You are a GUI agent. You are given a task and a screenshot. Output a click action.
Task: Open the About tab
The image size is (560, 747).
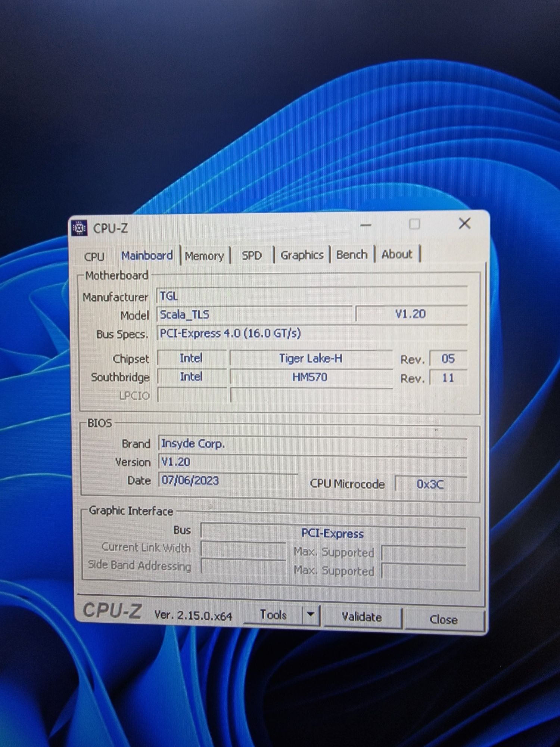pyautogui.click(x=397, y=254)
